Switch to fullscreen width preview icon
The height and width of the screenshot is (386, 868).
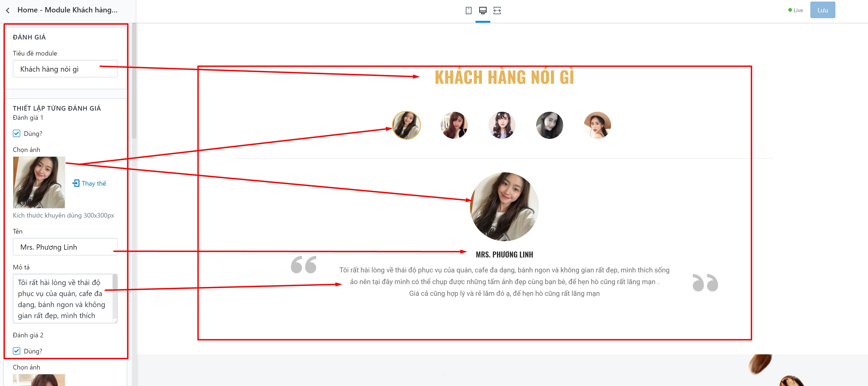tap(497, 10)
